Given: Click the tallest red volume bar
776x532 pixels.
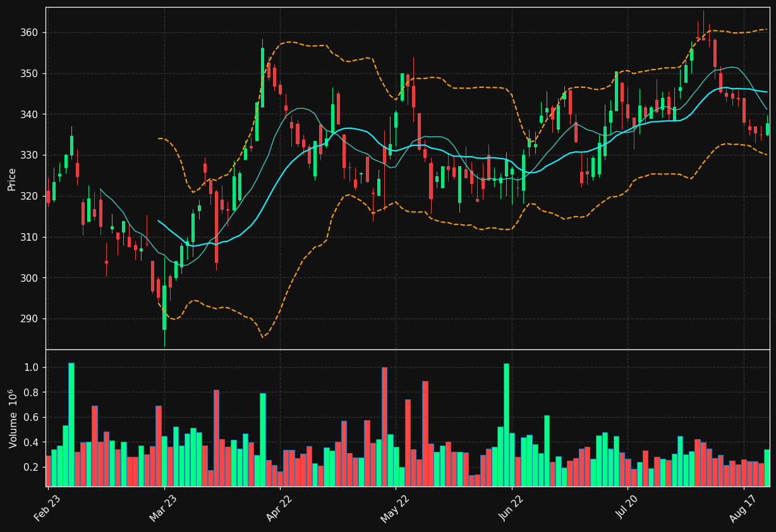Looking at the screenshot, I should click(x=384, y=427).
